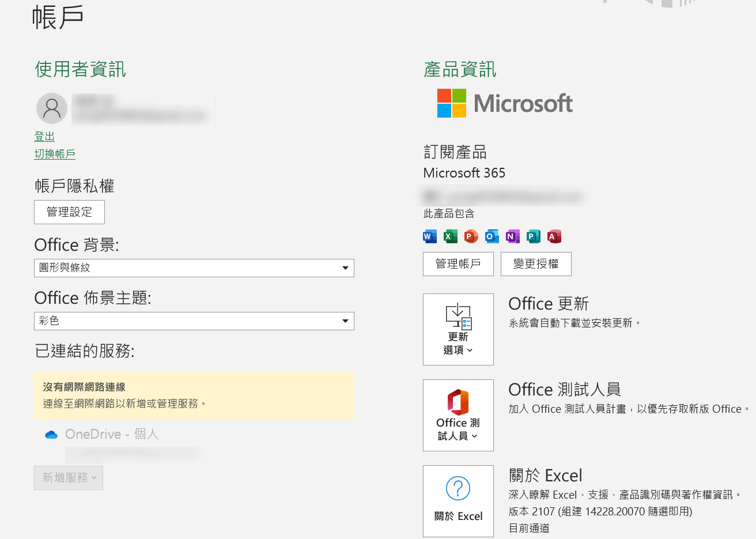Open 管理設定 privacy settings button
756x539 pixels.
pos(69,212)
